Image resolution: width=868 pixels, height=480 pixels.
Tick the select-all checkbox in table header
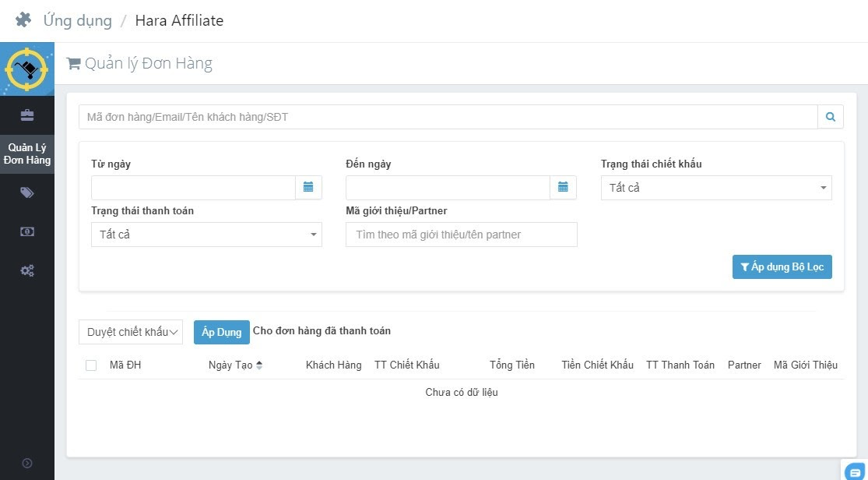[91, 365]
